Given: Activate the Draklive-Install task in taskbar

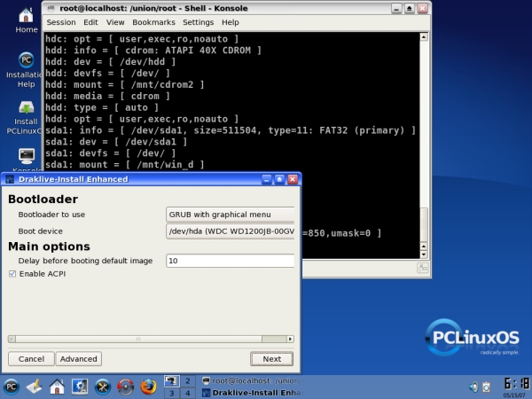Looking at the screenshot, I should click(x=251, y=393).
